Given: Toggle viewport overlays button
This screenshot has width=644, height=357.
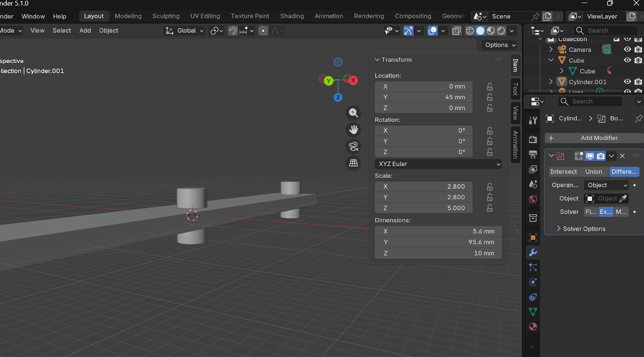Looking at the screenshot, I should pos(432,31).
